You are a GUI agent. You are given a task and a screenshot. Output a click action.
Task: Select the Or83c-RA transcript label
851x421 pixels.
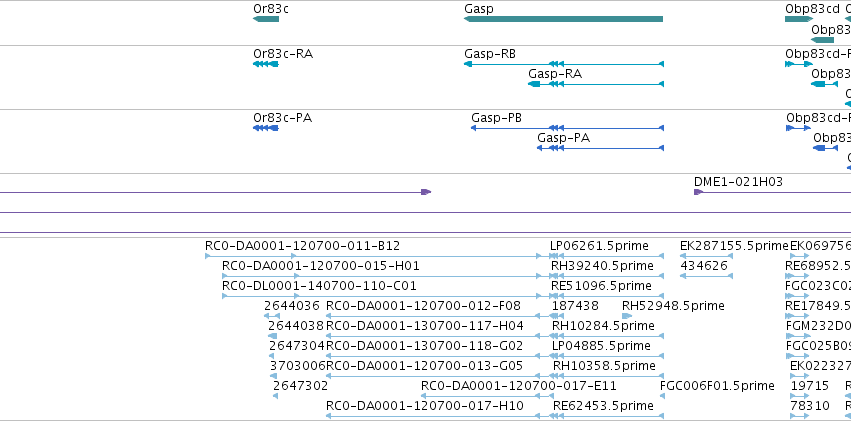coord(283,54)
